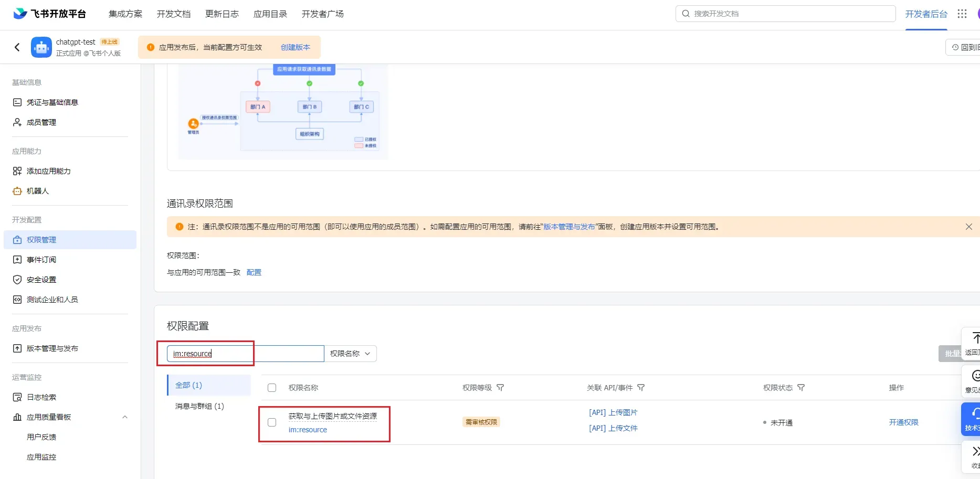Click the 操作 column header

897,388
